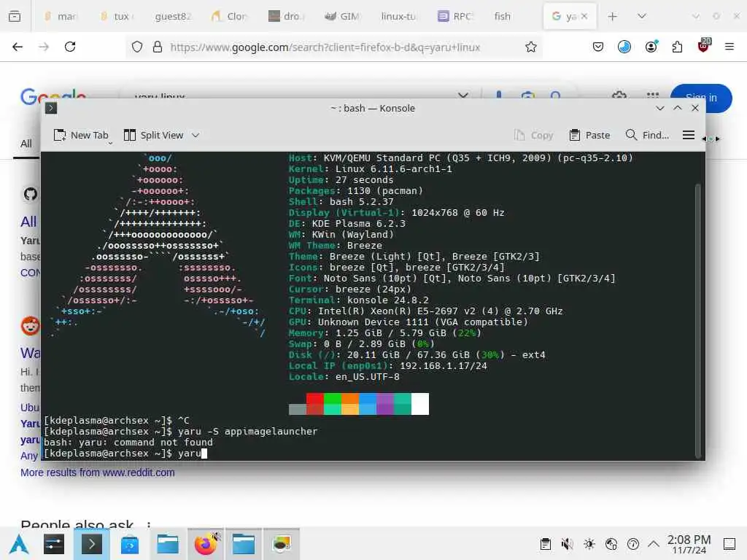The width and height of the screenshot is (747, 560).
Task: Toggle the muted volume tray icon
Action: (x=567, y=544)
